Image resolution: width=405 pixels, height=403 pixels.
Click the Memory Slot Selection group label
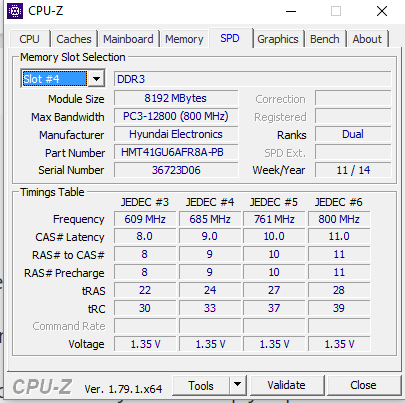pyautogui.click(x=73, y=57)
